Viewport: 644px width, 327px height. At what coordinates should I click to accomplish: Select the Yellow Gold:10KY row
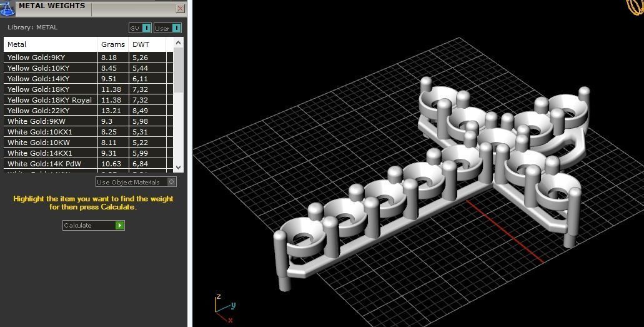88,68
